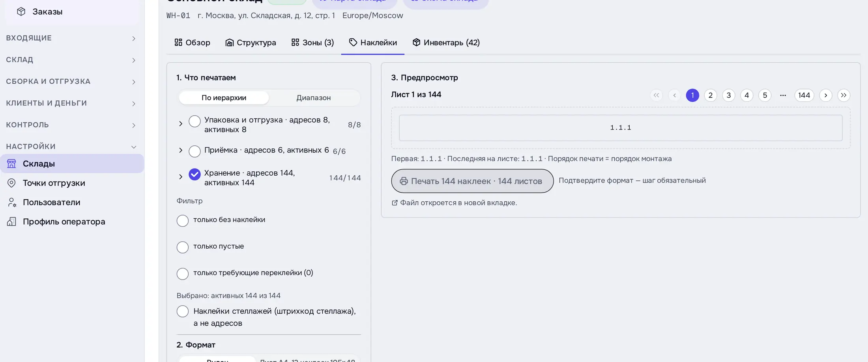This screenshot has width=868, height=362.
Task: Open the Зоны (3) tab
Action: pyautogui.click(x=312, y=43)
